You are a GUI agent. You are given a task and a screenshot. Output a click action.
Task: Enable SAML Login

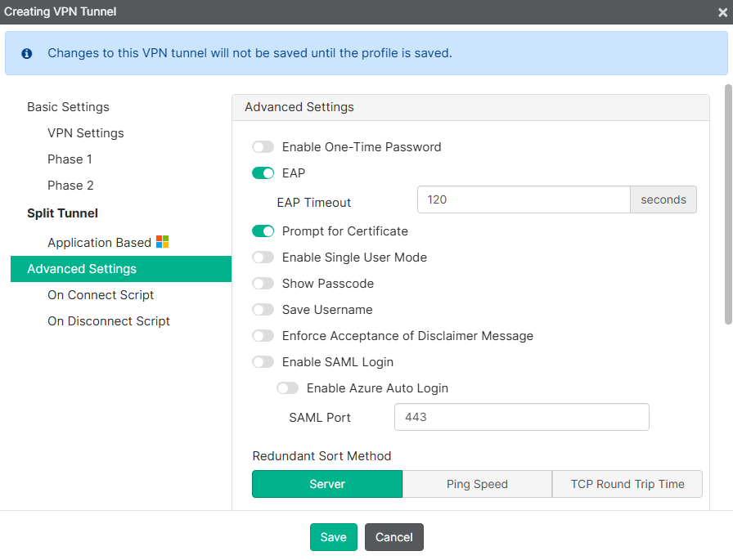[263, 361]
